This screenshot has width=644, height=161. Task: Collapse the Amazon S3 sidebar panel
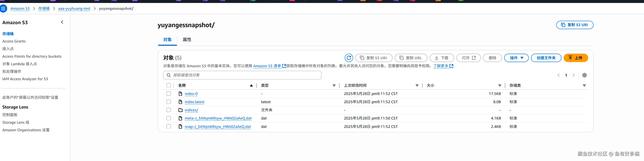62,22
